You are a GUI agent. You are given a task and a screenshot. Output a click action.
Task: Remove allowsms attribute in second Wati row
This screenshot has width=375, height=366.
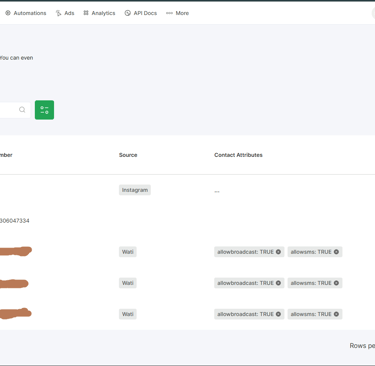click(x=336, y=283)
